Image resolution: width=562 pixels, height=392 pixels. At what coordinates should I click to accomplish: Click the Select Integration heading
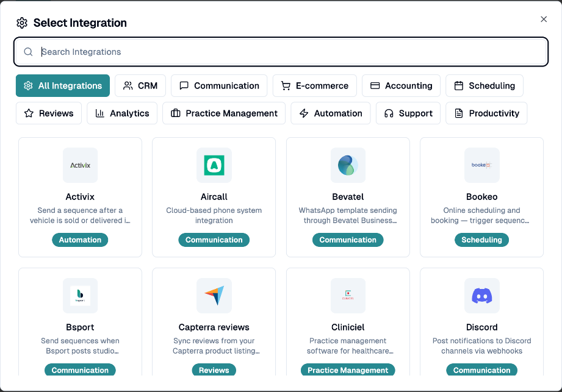[x=80, y=23]
